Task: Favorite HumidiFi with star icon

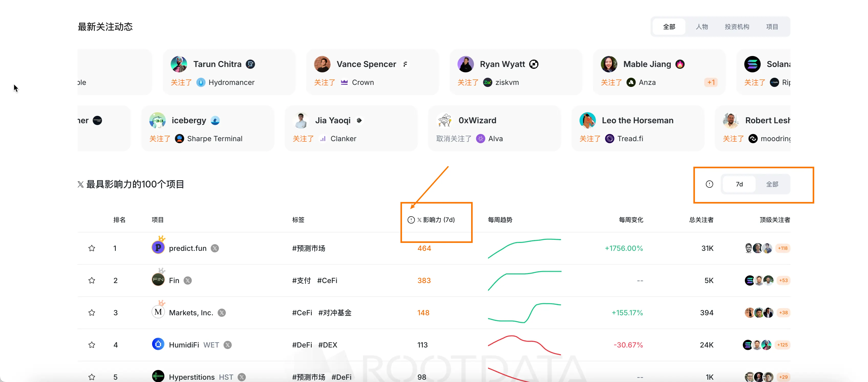Action: tap(92, 345)
